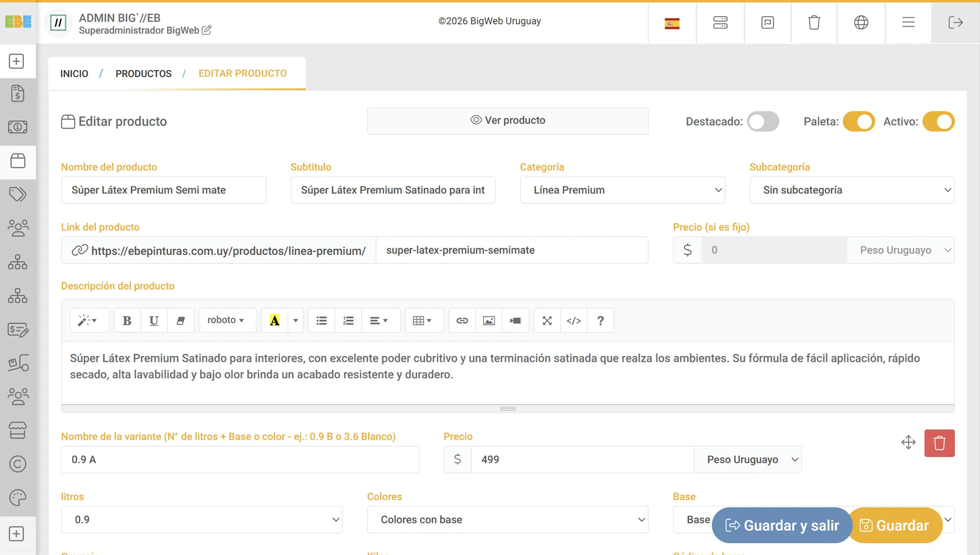Click the trash bin icon in top header

(x=814, y=22)
